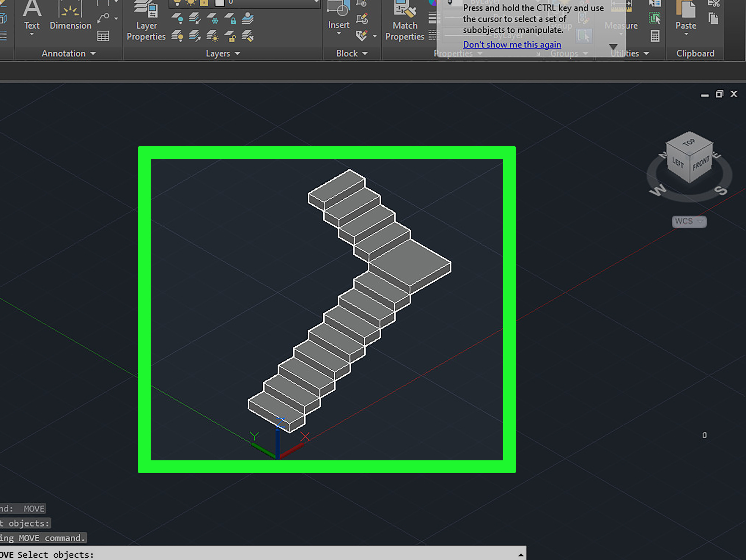Click the layer Off icon with lightbulb
Screen dimensions: 746x560
point(177,19)
